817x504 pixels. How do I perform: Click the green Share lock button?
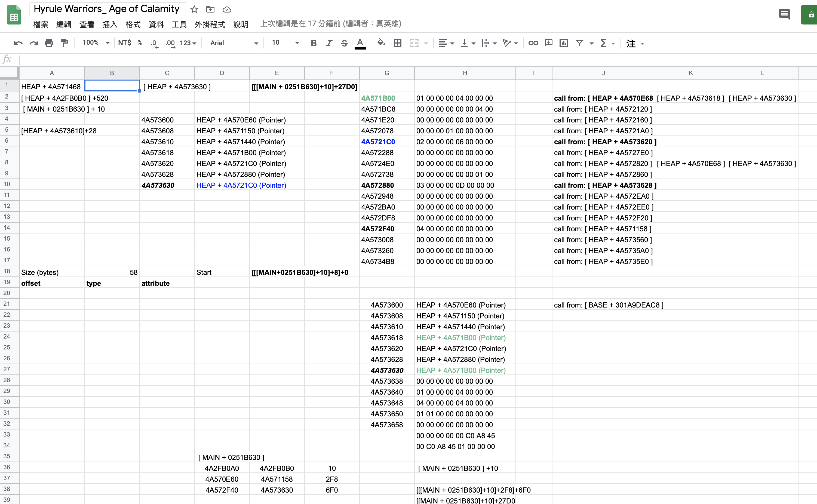809,15
